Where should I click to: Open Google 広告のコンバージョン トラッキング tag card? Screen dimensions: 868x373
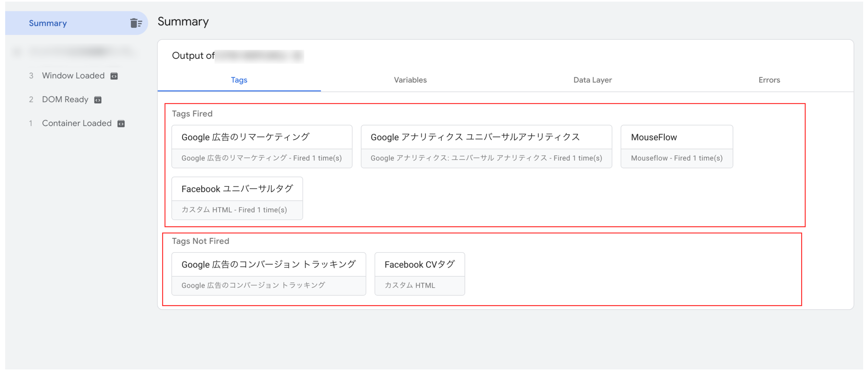(x=268, y=264)
